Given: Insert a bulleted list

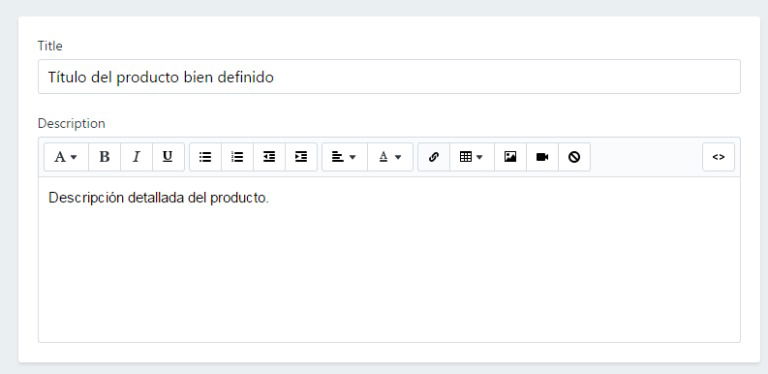Looking at the screenshot, I should click(205, 157).
